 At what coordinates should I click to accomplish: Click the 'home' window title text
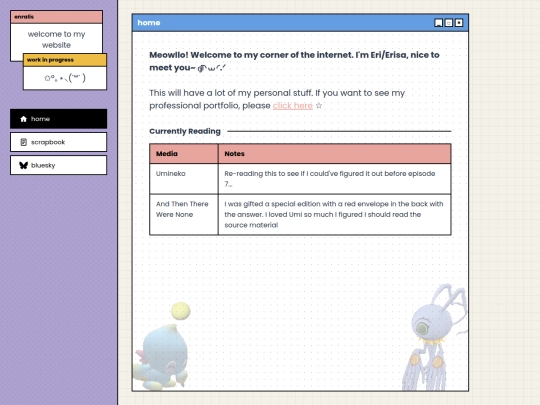[x=149, y=23]
